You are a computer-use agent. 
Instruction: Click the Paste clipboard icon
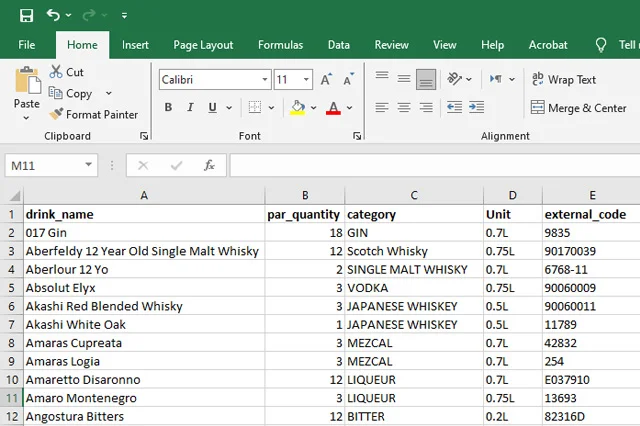pos(27,81)
